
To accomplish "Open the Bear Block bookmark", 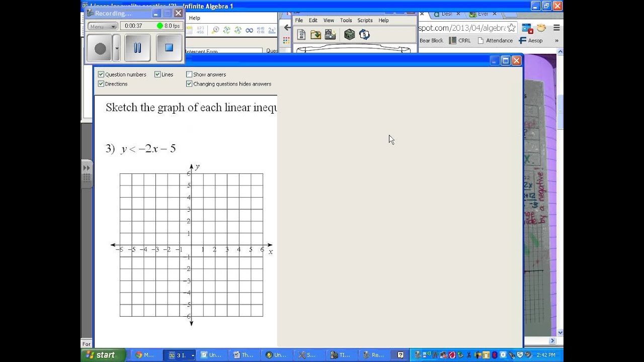I will 431,41.
